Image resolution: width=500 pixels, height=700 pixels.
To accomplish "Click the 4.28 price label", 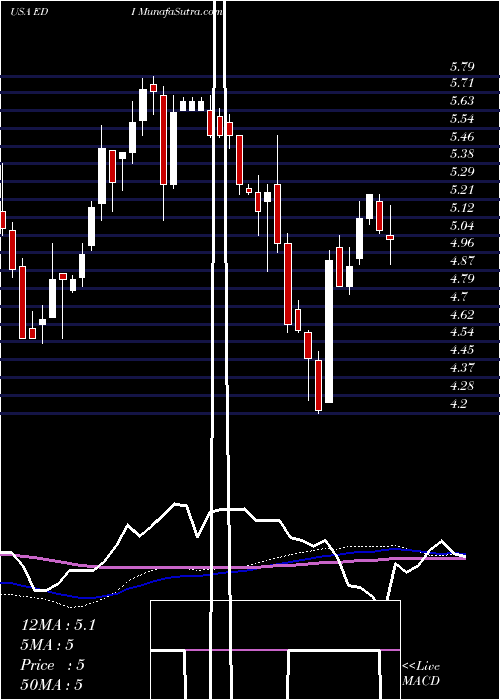I will [x=462, y=386].
